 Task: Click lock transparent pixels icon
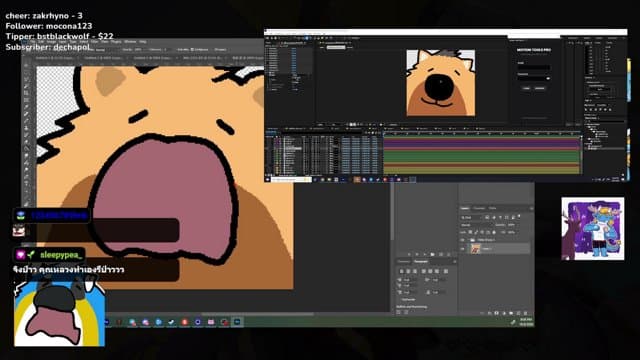click(470, 232)
